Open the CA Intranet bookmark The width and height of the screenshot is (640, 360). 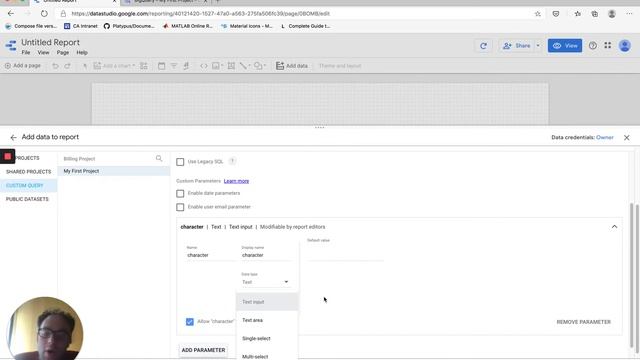(81, 26)
